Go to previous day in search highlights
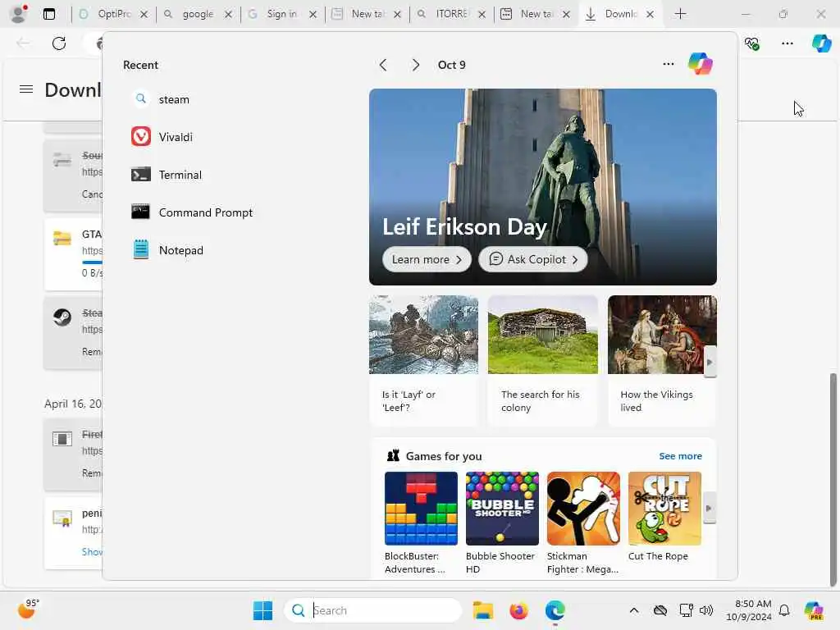The height and width of the screenshot is (630, 840). (x=383, y=65)
